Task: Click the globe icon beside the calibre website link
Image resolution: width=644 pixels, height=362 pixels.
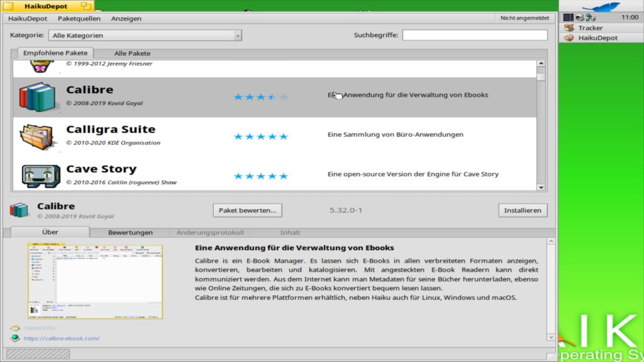Action: point(15,338)
